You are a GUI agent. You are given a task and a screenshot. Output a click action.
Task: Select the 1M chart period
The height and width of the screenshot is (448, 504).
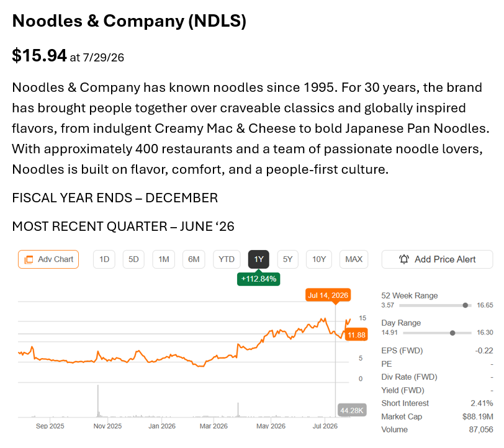click(164, 259)
